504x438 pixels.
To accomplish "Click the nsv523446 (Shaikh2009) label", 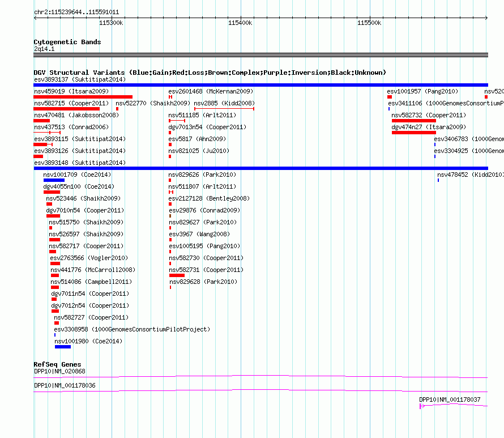I will (x=83, y=198).
